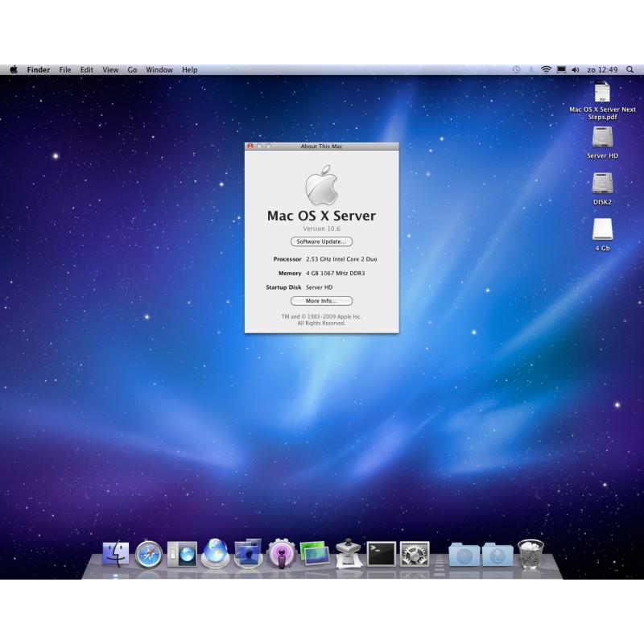Open Server Preferences in the Dock

coord(182,554)
